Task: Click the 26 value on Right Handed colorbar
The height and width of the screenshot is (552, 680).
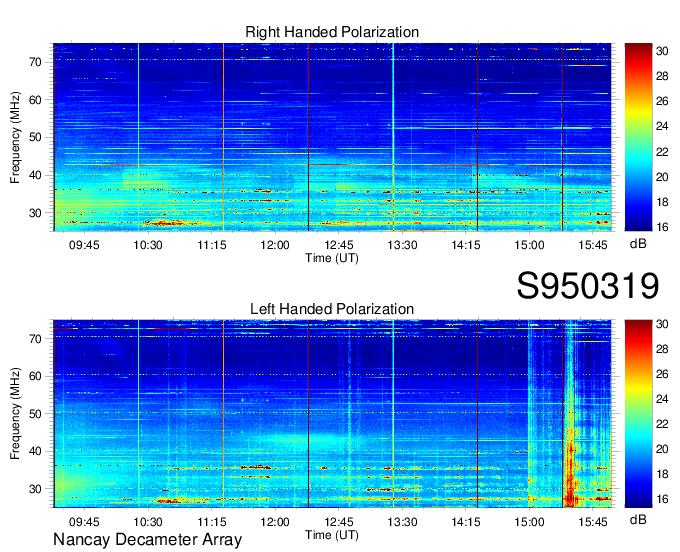Action: coord(662,101)
